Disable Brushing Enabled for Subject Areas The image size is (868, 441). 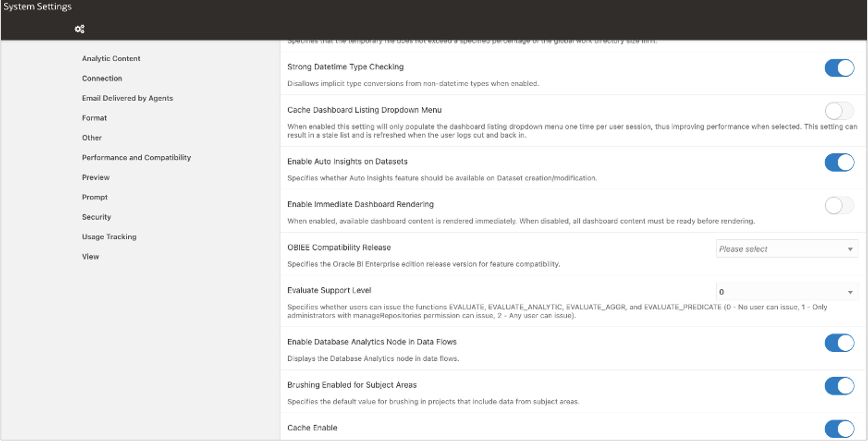click(839, 386)
